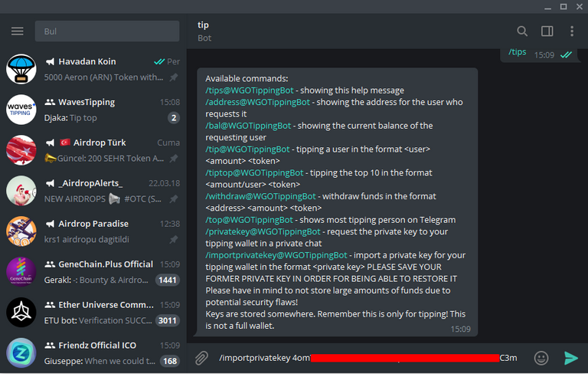Open the Friendz Official ICO group
This screenshot has height=374, width=588.
[93, 353]
